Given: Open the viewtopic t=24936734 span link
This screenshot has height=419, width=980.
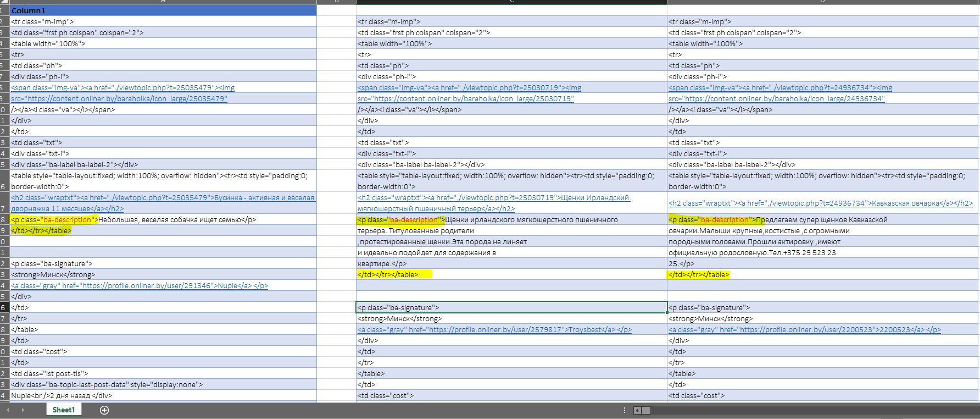Looking at the screenshot, I should click(x=780, y=87).
